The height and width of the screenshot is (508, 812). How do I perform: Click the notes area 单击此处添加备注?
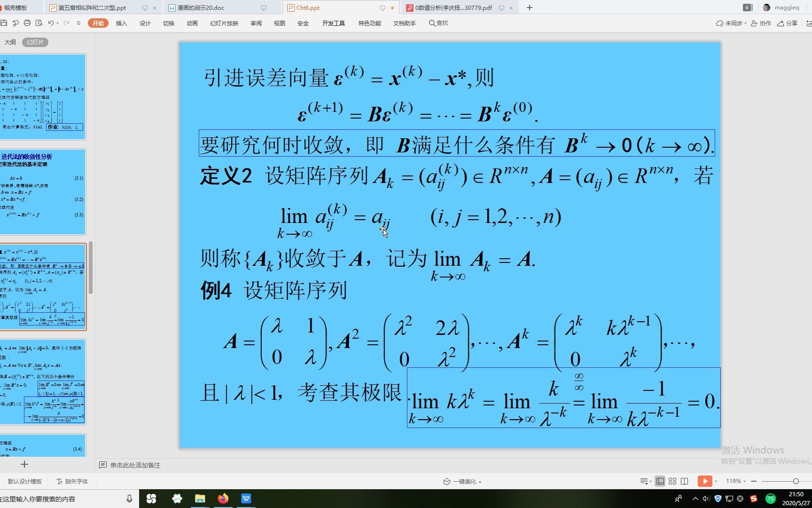point(135,465)
